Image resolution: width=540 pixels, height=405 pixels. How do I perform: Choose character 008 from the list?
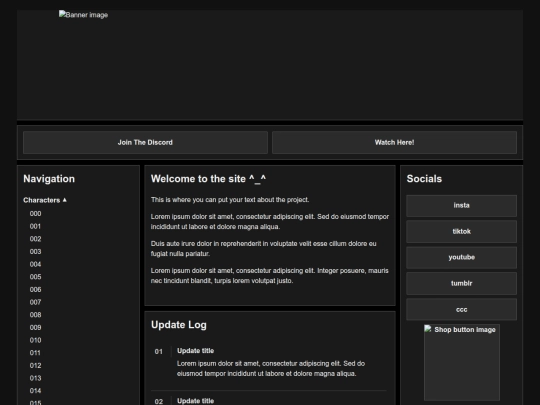35,315
